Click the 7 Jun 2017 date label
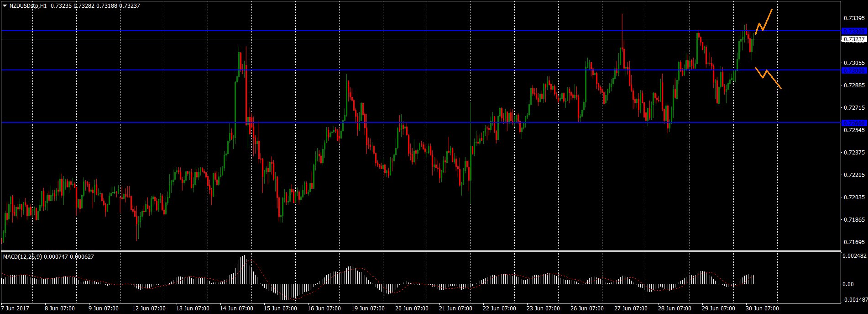Viewport: 868px width, 314px height. point(16,309)
